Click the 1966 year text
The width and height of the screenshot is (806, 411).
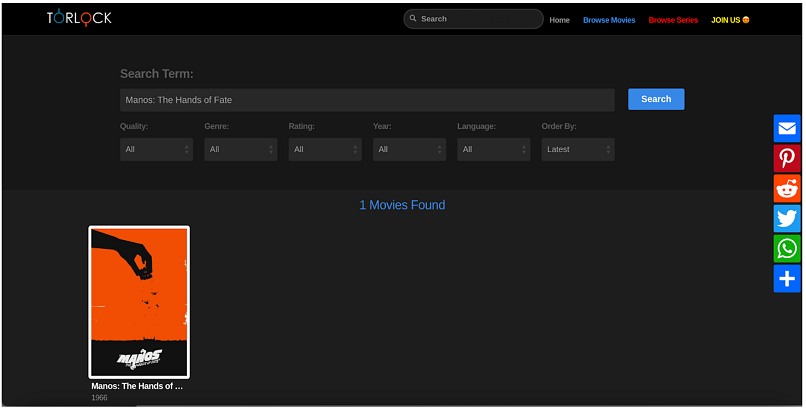click(99, 398)
